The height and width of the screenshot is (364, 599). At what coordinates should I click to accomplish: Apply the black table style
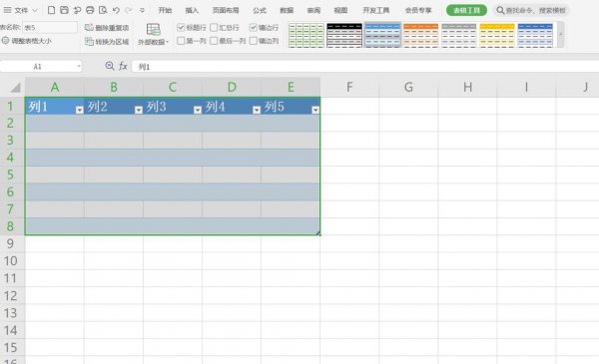pyautogui.click(x=344, y=35)
